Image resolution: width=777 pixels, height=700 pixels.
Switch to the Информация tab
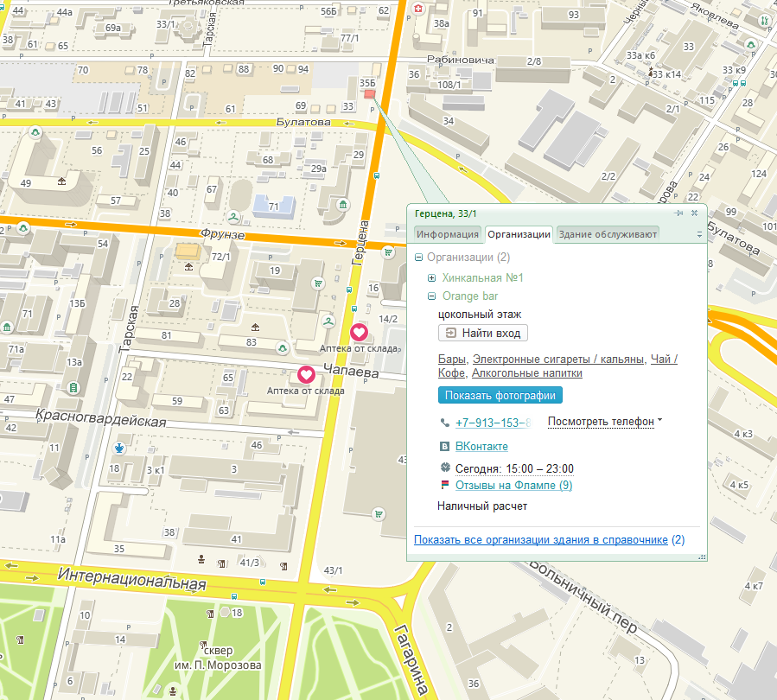coord(446,234)
